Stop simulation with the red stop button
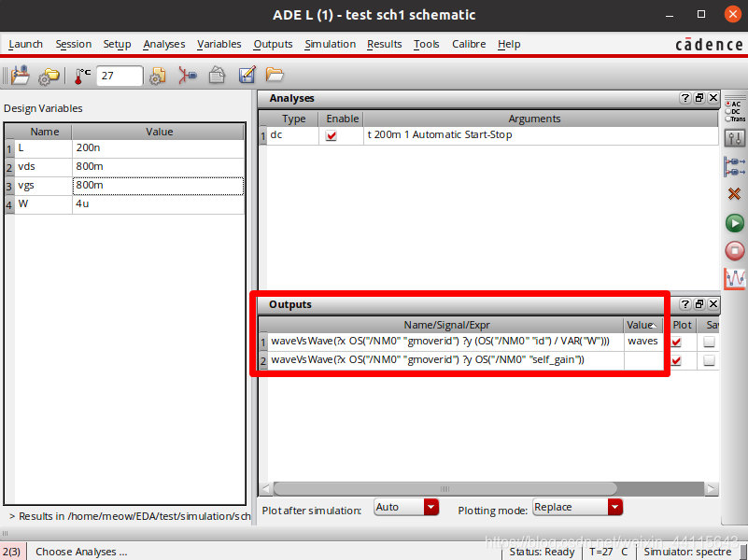The height and width of the screenshot is (560, 748). [x=735, y=251]
